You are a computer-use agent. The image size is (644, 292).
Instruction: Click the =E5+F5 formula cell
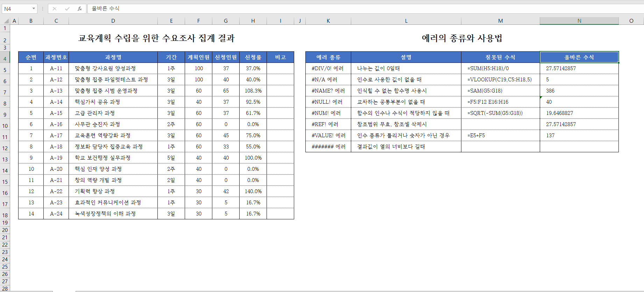[501, 136]
